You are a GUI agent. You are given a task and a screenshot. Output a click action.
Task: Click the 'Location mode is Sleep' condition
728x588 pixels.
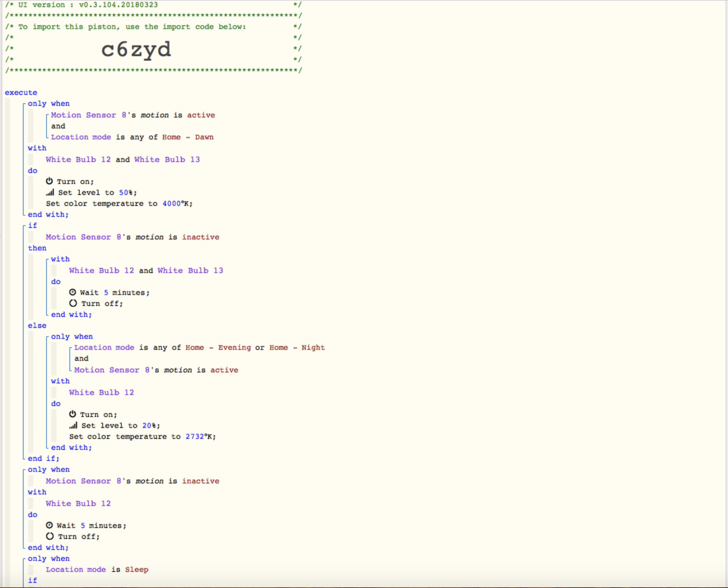point(97,569)
